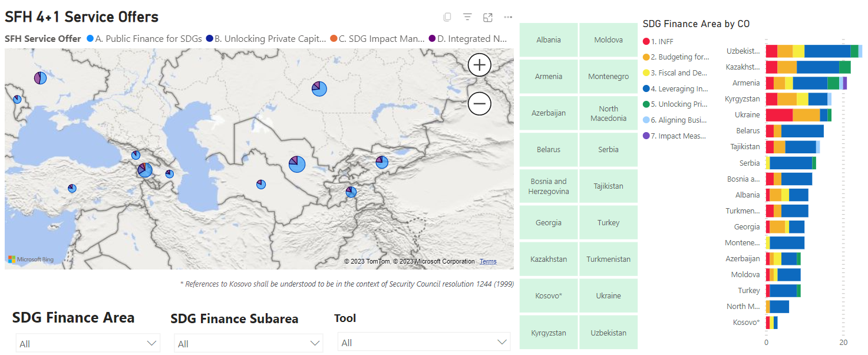The height and width of the screenshot is (355, 868).
Task: Click the copy visual icon above the map
Action: 447,17
